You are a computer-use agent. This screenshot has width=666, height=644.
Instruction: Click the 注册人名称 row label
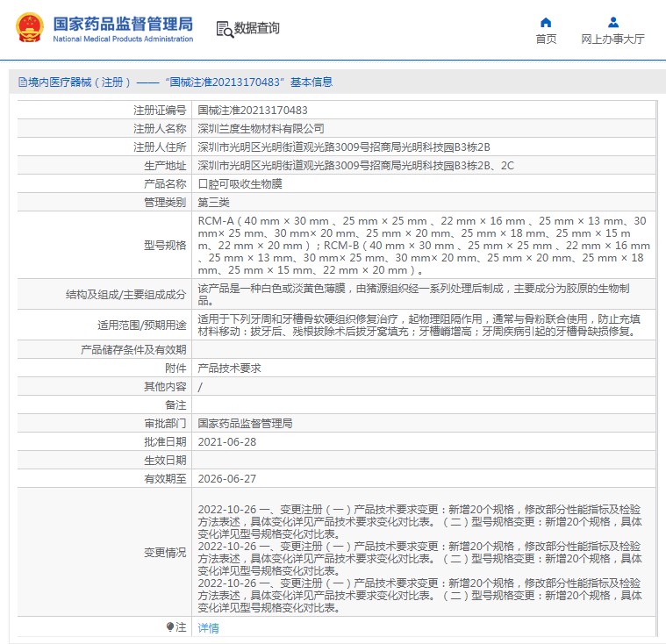click(160, 129)
